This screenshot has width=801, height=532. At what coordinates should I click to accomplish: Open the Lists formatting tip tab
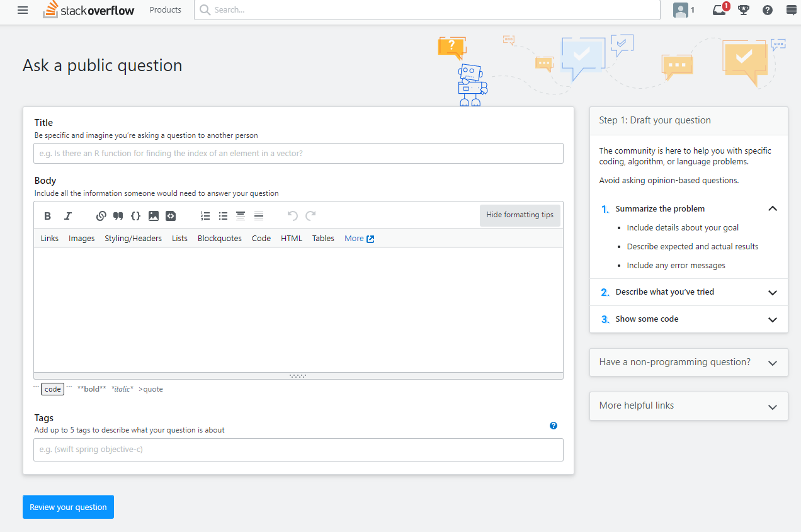(x=180, y=239)
